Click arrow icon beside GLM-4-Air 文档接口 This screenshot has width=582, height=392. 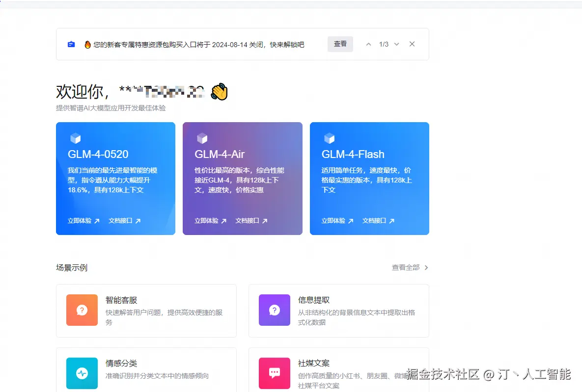[265, 221]
